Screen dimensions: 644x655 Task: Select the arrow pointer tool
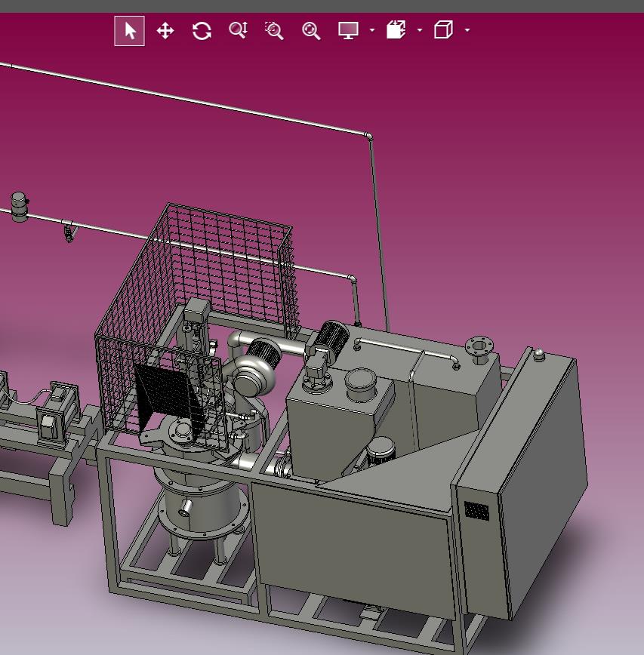(x=130, y=31)
